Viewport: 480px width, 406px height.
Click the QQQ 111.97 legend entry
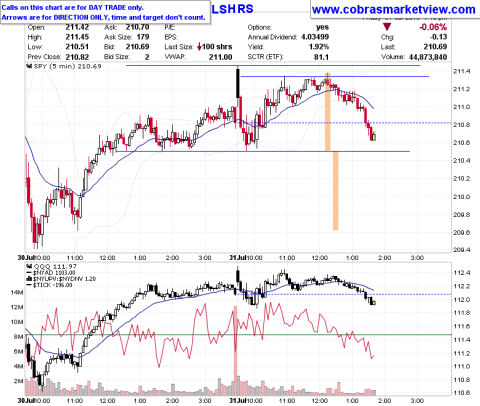(x=55, y=266)
